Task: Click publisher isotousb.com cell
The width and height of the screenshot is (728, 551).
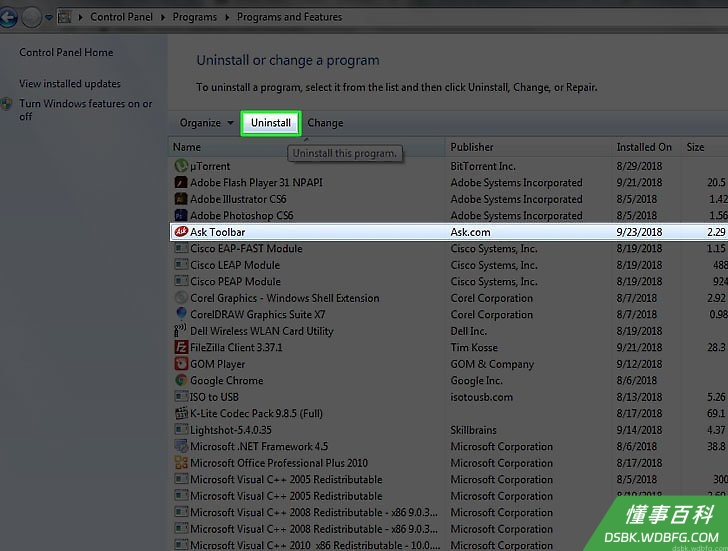Action: 481,397
